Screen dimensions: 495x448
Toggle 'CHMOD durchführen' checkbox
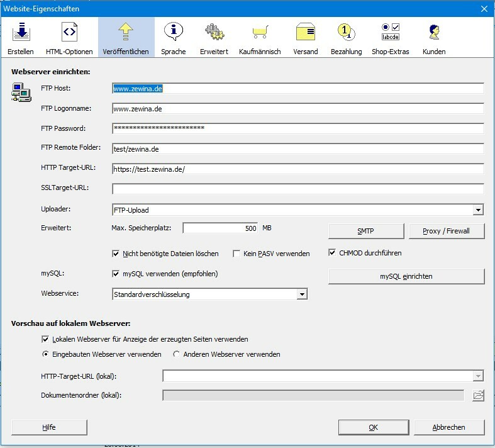click(332, 252)
